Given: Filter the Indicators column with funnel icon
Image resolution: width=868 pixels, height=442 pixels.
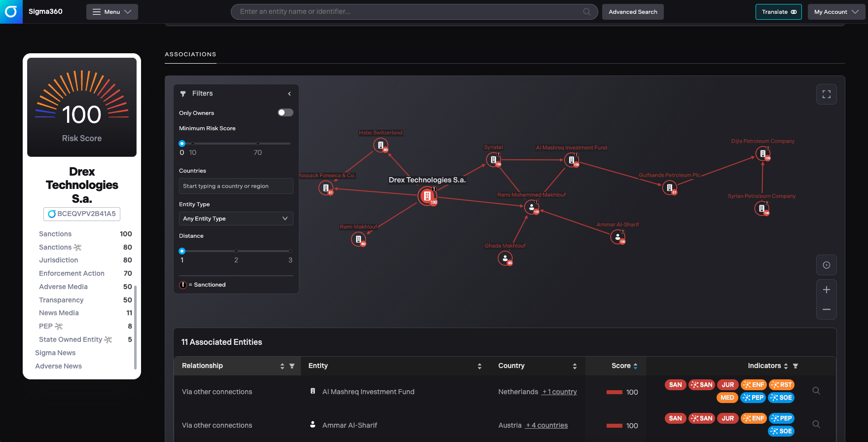Looking at the screenshot, I should tap(796, 366).
